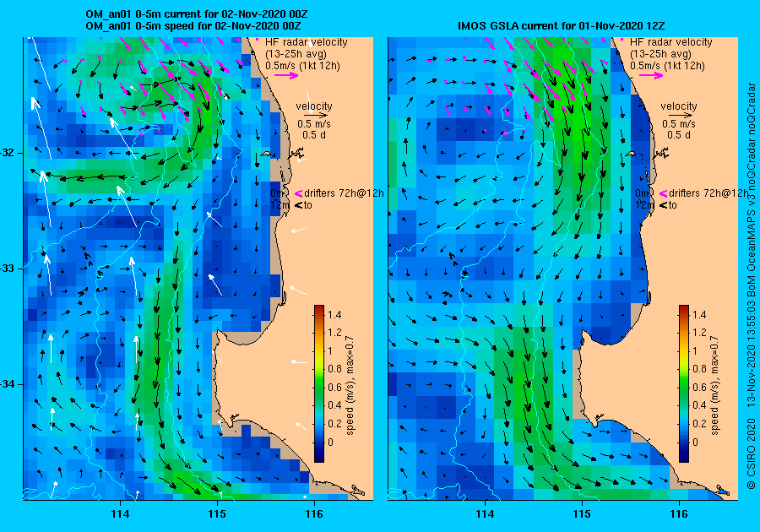Viewport: 760px width, 532px height.
Task: Click colorbar value '0.2' in OM_an01 map
Action: pyautogui.click(x=334, y=423)
